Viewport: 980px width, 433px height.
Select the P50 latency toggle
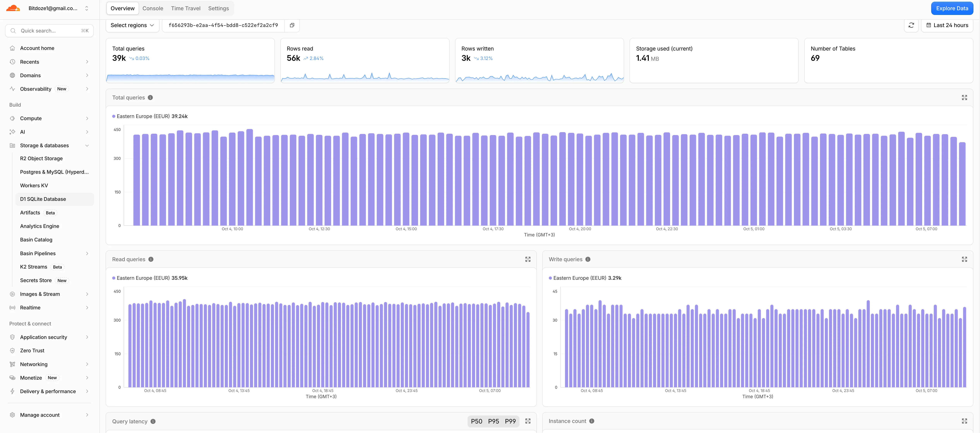(x=476, y=421)
